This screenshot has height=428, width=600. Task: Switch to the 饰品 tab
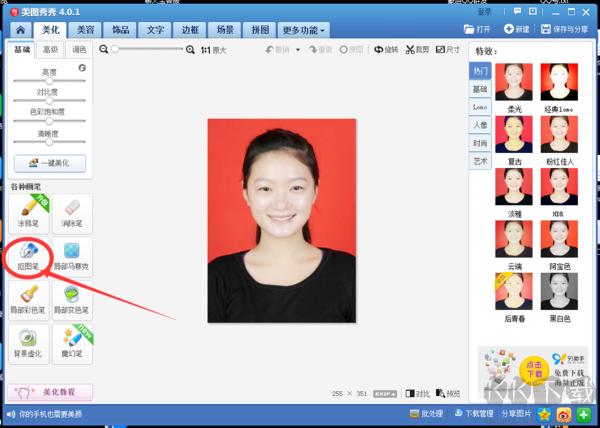point(120,30)
